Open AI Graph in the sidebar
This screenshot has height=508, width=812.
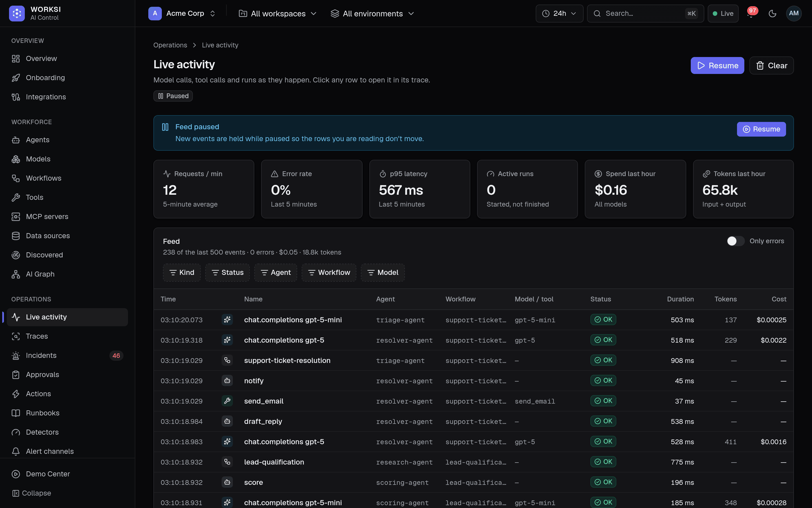point(67,274)
